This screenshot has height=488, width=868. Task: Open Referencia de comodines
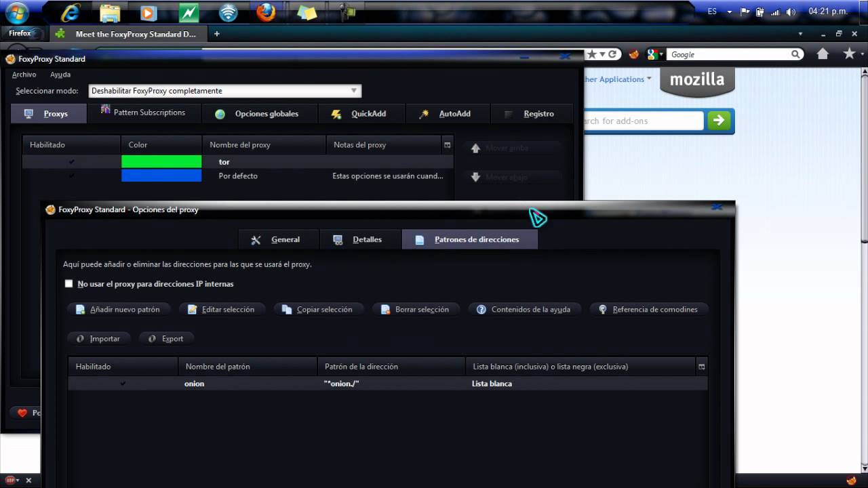[649, 309]
